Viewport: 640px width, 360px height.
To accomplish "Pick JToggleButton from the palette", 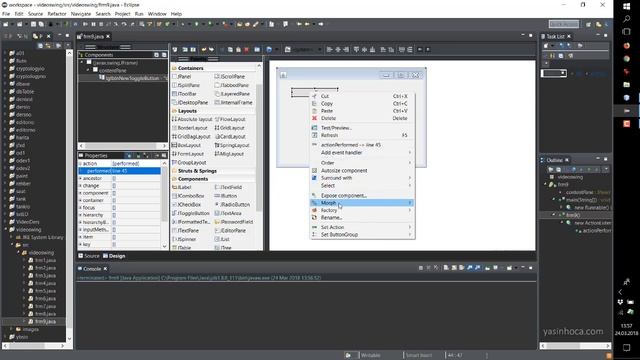I will [x=191, y=213].
